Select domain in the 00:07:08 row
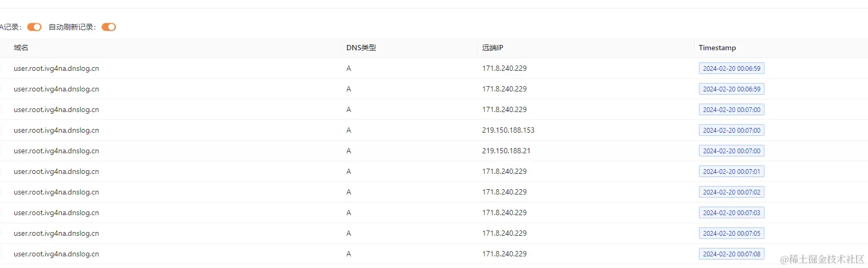 click(57, 254)
